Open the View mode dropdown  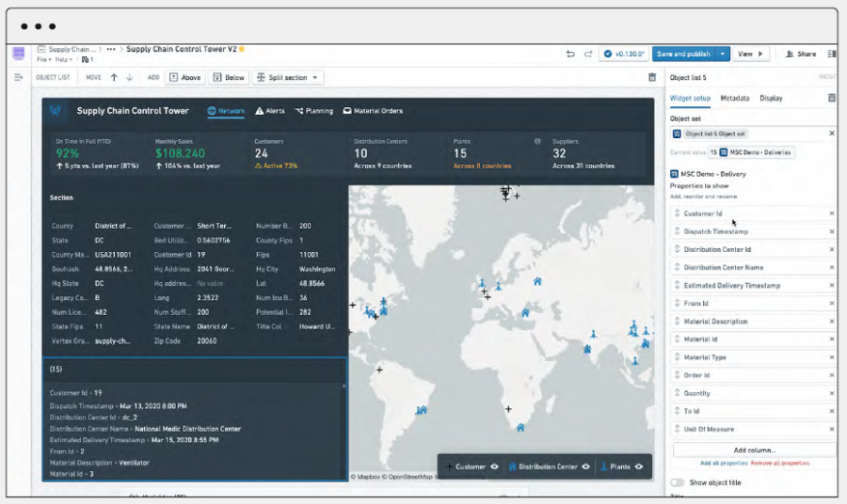click(750, 54)
